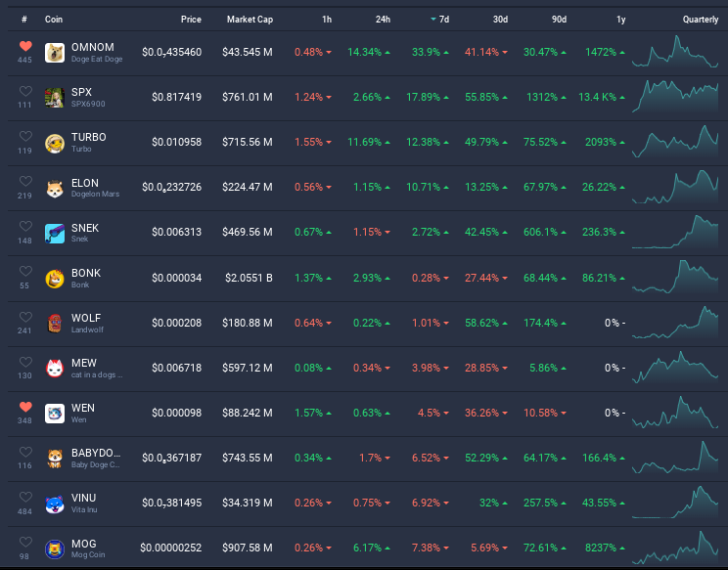Screen dimensions: 728x570
Task: Sort table by Coin column header
Action: pyautogui.click(x=54, y=19)
